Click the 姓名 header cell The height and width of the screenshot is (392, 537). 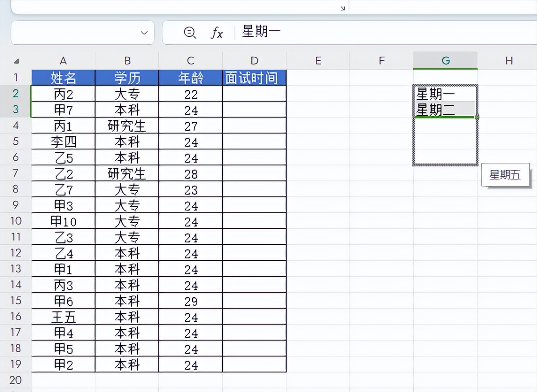[x=63, y=78]
